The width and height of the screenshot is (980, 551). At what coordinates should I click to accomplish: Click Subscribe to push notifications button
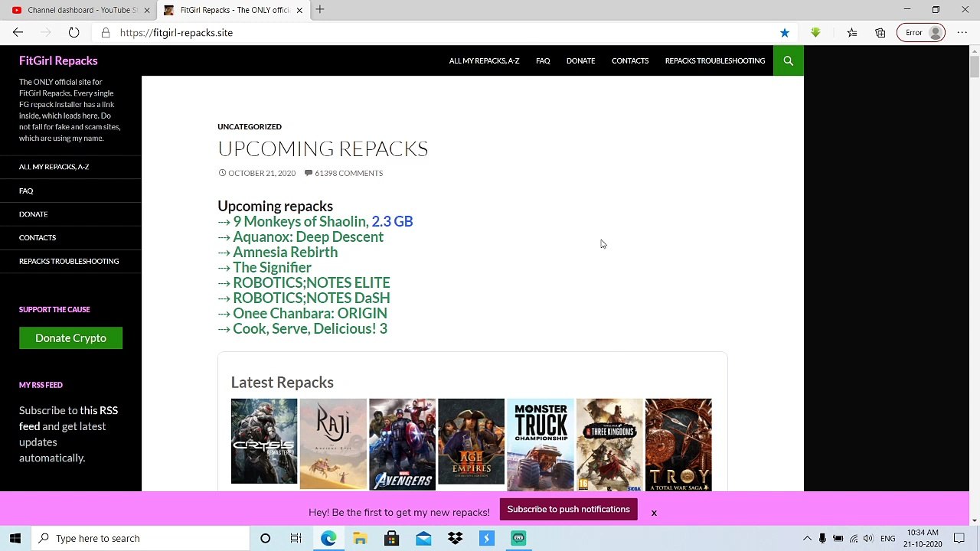coord(568,510)
